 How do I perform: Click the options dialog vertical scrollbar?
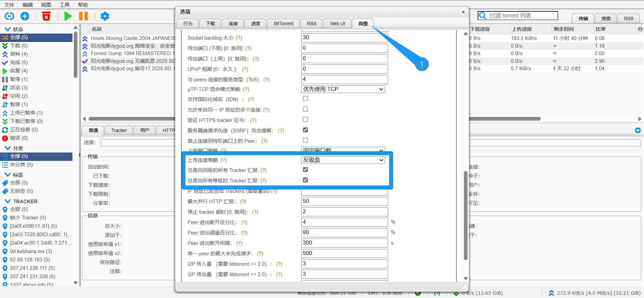click(x=465, y=215)
